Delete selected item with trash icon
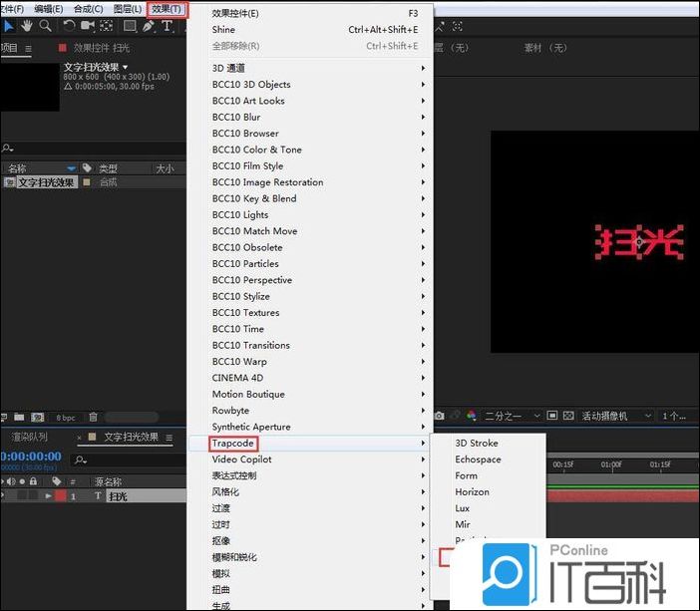The image size is (700, 611). 94,417
